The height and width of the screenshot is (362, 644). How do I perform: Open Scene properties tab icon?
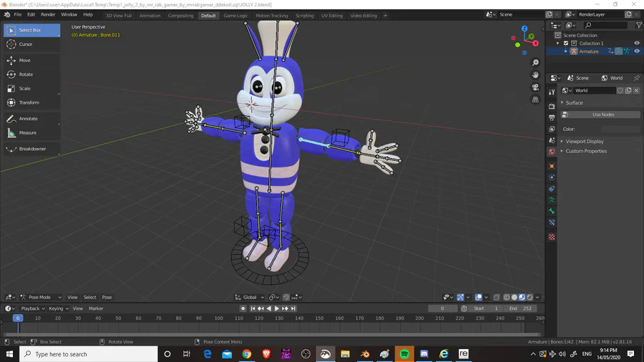click(x=552, y=140)
